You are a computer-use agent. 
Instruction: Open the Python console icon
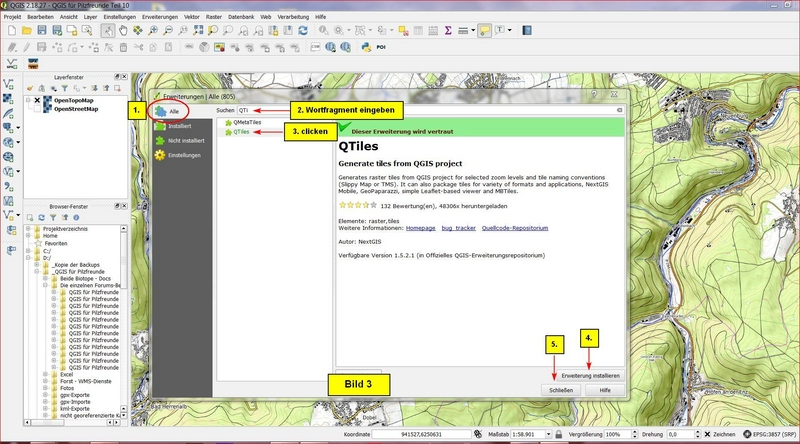point(366,47)
